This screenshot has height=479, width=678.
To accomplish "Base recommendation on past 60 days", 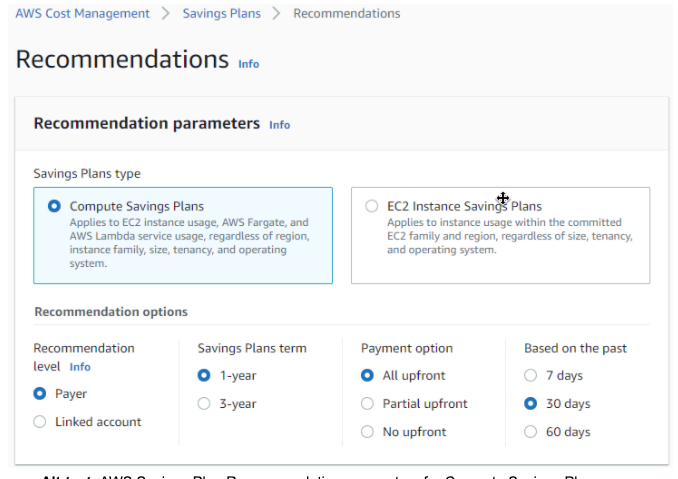I will click(531, 432).
